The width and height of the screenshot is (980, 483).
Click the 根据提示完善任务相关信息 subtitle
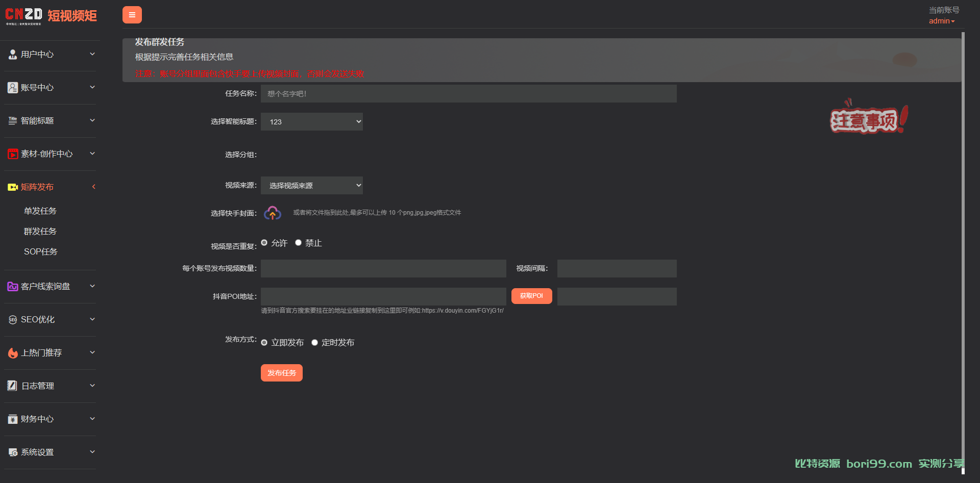(184, 57)
